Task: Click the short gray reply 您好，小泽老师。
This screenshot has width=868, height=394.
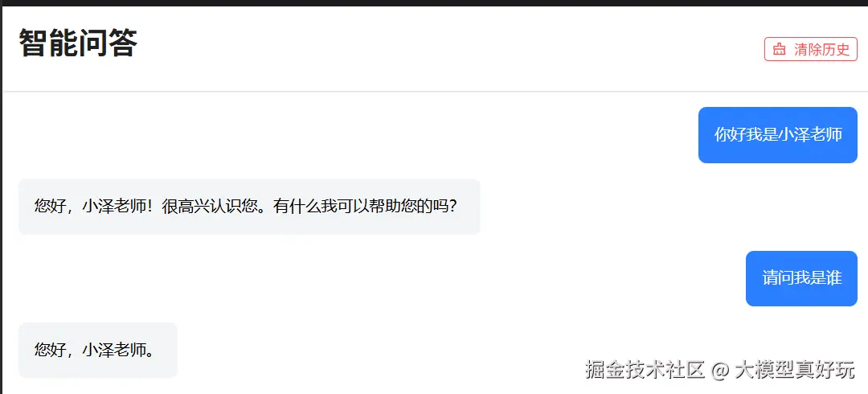Action: (98, 351)
